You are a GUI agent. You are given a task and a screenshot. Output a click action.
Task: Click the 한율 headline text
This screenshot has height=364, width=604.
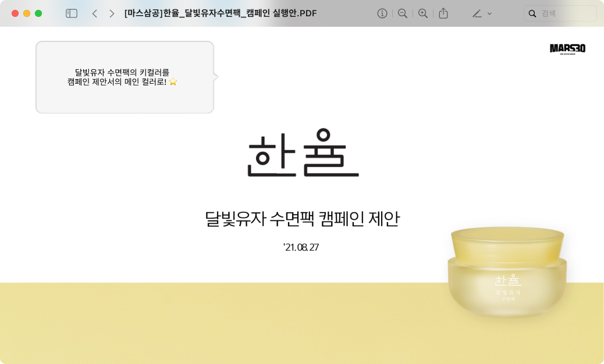coord(303,153)
